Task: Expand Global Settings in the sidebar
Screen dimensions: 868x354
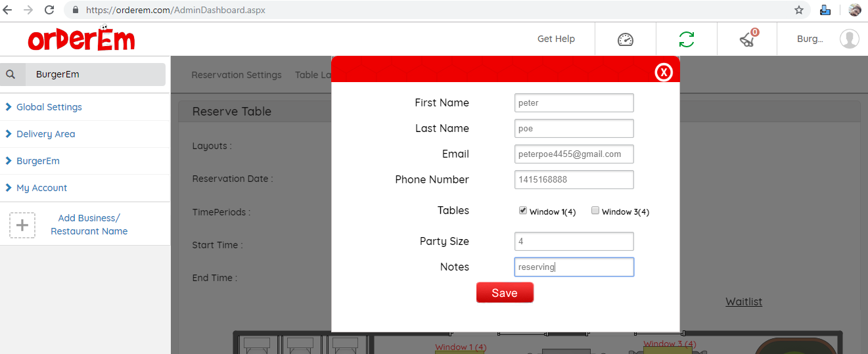Action: [49, 107]
